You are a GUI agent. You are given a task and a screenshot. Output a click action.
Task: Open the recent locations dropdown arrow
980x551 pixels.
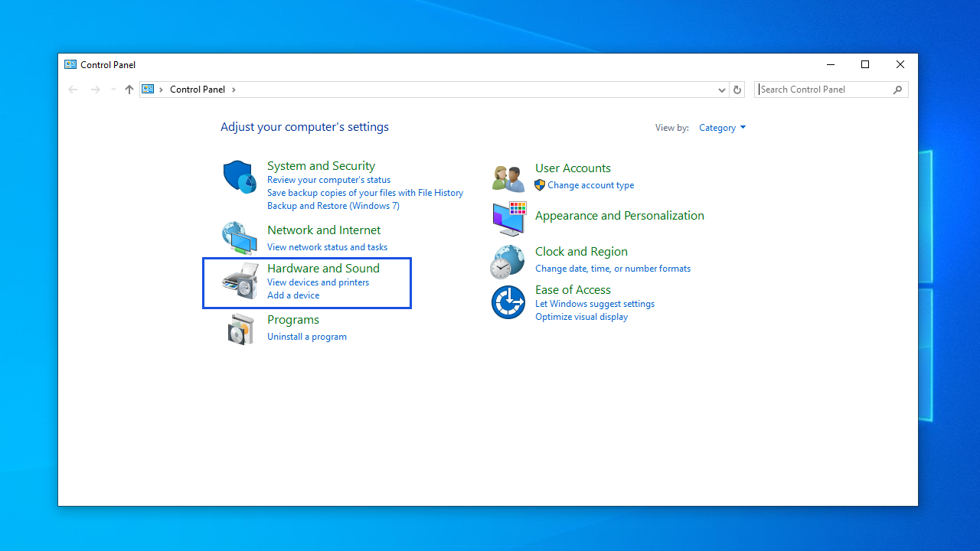click(x=113, y=90)
